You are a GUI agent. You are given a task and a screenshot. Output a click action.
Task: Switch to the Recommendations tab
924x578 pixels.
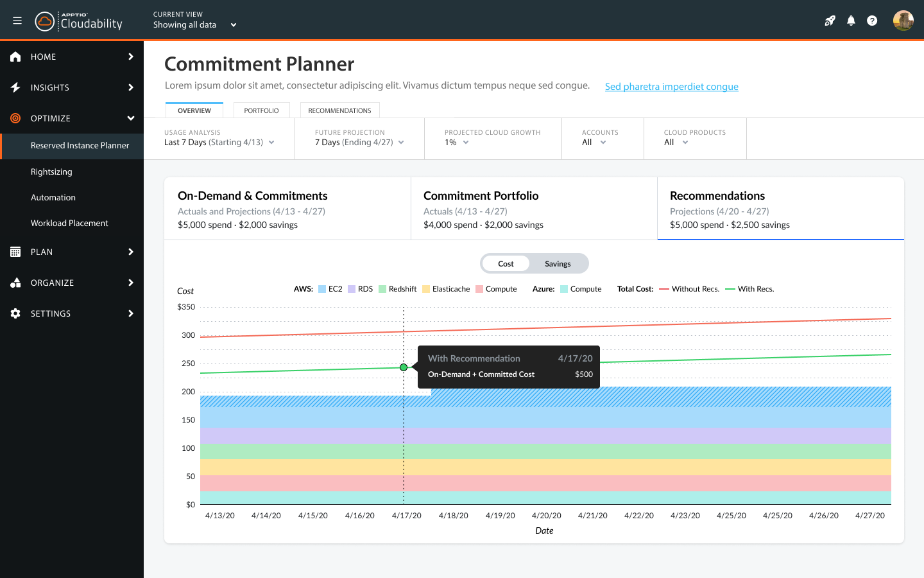click(339, 110)
